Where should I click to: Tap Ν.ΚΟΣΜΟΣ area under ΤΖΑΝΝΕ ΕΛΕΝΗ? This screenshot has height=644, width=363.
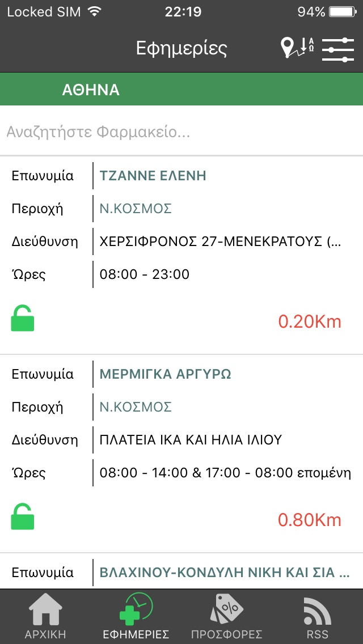[136, 209]
